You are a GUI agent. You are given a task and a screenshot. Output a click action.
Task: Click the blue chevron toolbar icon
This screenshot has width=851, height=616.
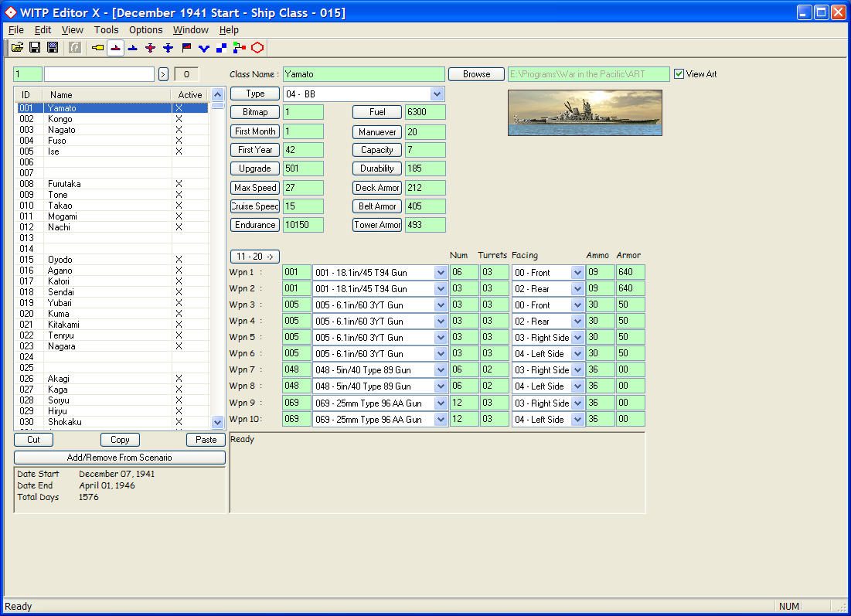coord(204,48)
